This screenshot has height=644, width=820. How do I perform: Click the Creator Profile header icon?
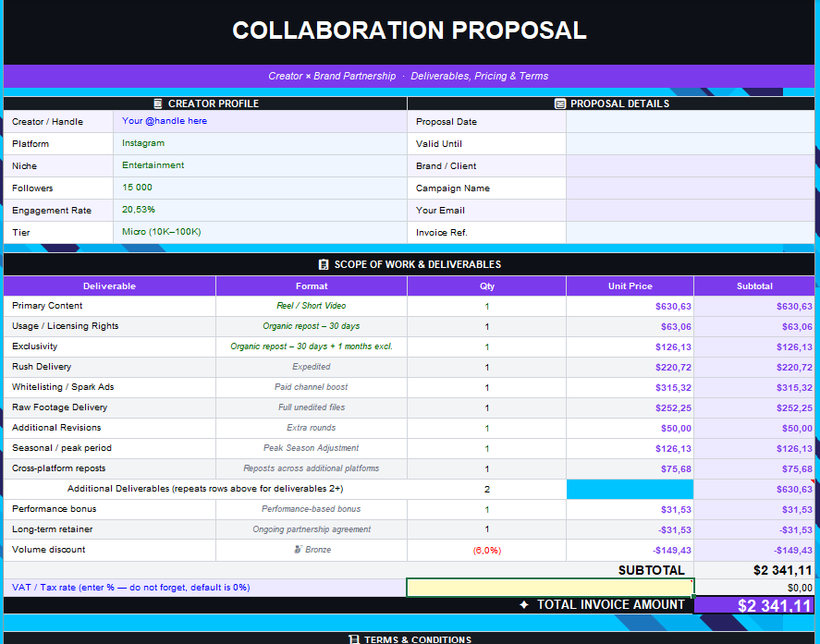158,103
